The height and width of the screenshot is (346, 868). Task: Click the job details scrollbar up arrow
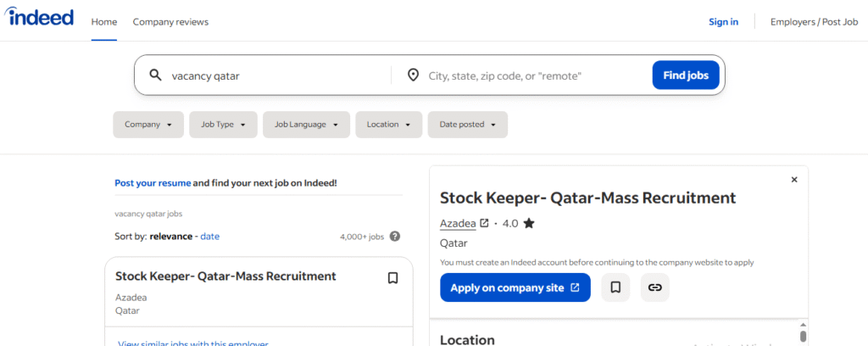point(804,325)
